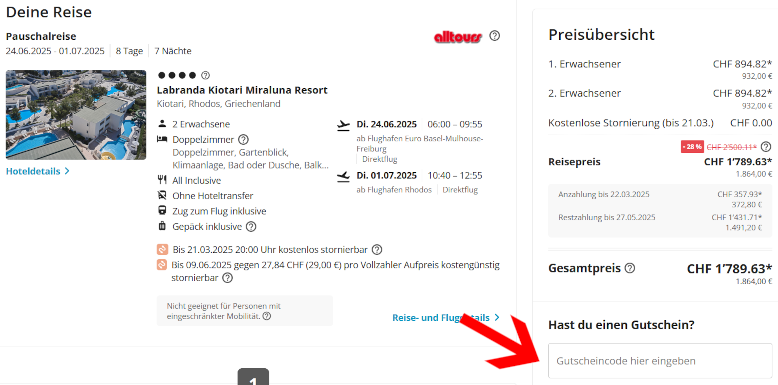Open help icon beside 'stornierbar' surcharge note
The image size is (778, 385).
tap(227, 278)
